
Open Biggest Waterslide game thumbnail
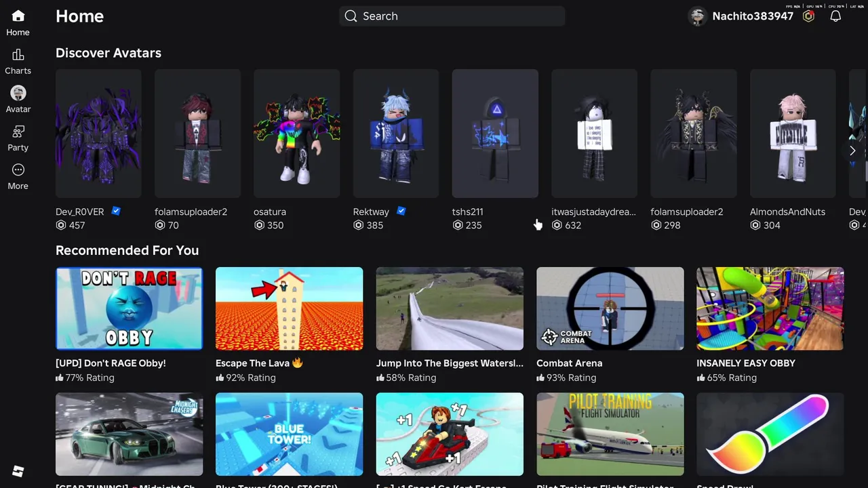coord(450,308)
